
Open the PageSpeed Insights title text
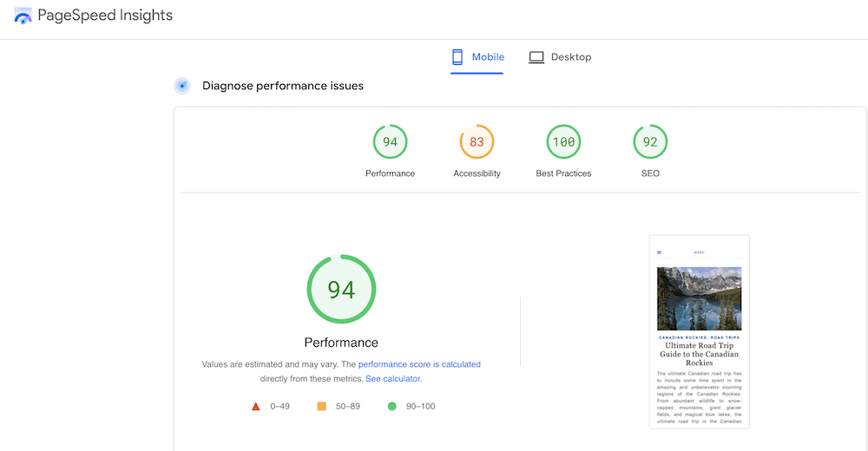point(105,16)
